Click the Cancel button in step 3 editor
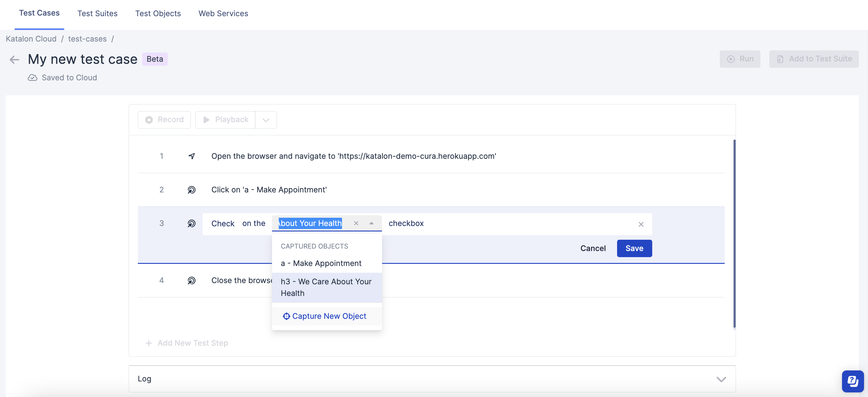This screenshot has height=397, width=868. point(594,248)
